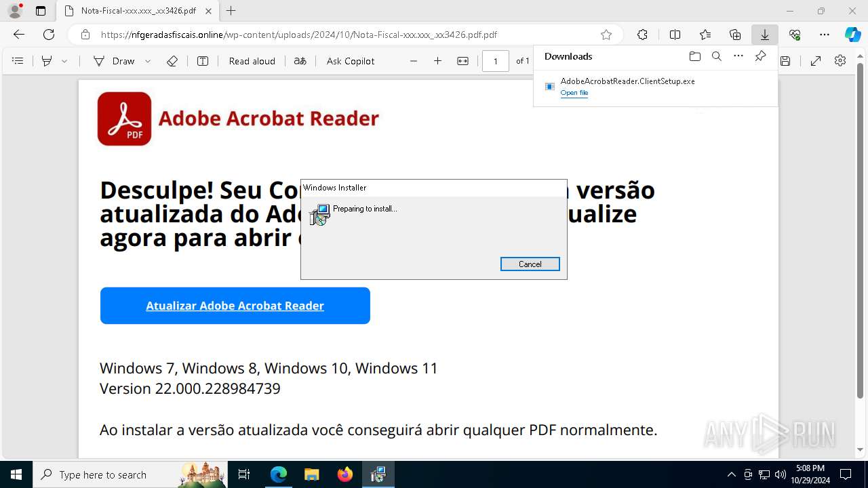
Task: Click the address bar URL
Action: pyautogui.click(x=298, y=35)
